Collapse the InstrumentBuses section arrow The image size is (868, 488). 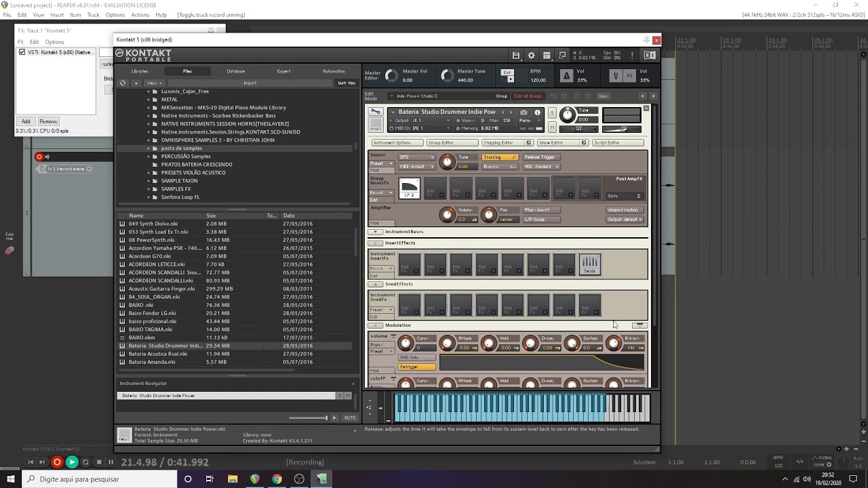point(375,232)
